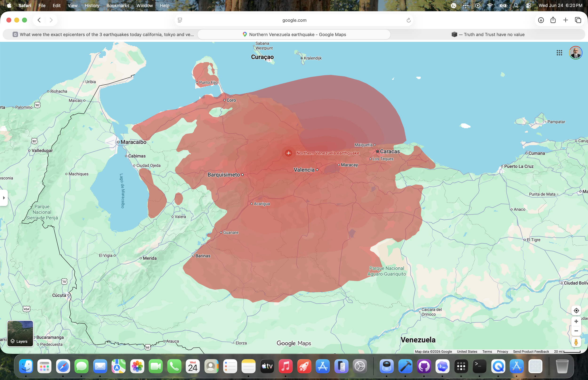Image resolution: width=588 pixels, height=380 pixels.
Task: Open the Google apps grid
Action: coord(559,53)
